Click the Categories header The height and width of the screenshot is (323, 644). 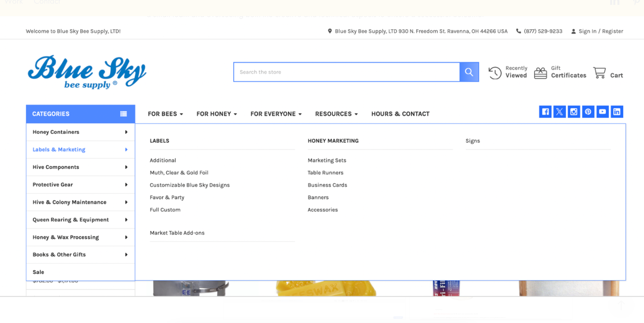pyautogui.click(x=81, y=114)
